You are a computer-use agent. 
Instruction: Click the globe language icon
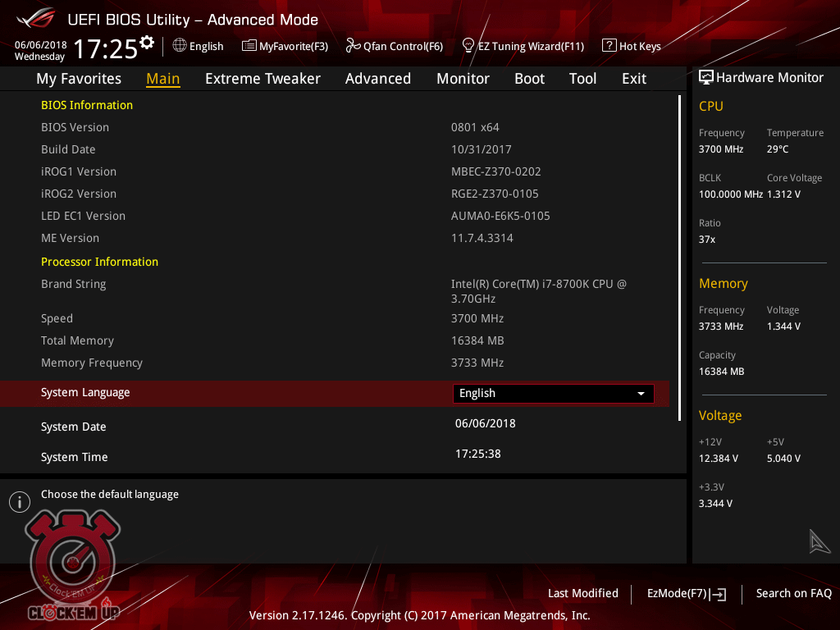(180, 46)
